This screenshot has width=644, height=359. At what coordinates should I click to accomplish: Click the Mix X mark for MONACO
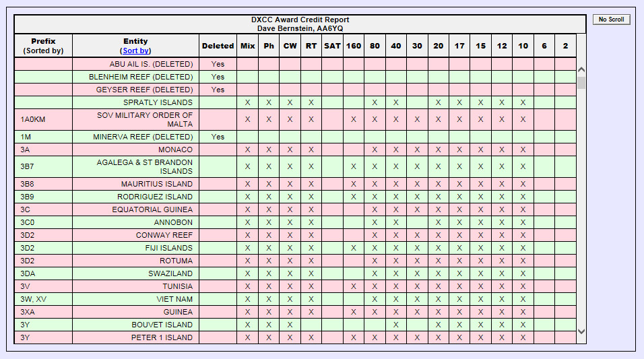[x=248, y=150]
